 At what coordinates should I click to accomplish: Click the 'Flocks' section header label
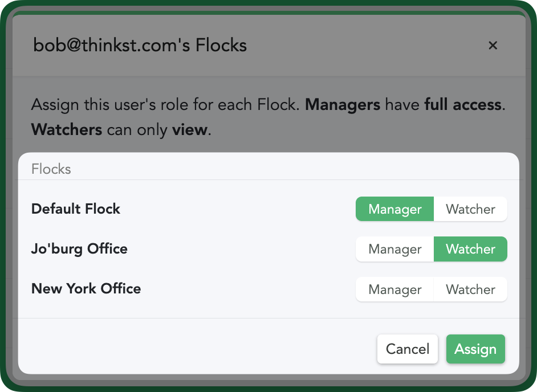(x=51, y=169)
